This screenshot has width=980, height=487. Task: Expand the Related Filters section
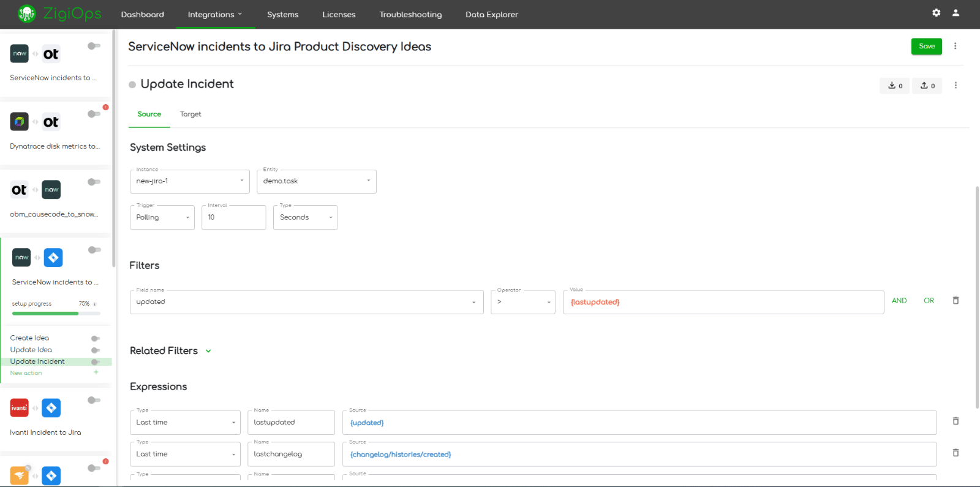(x=208, y=351)
